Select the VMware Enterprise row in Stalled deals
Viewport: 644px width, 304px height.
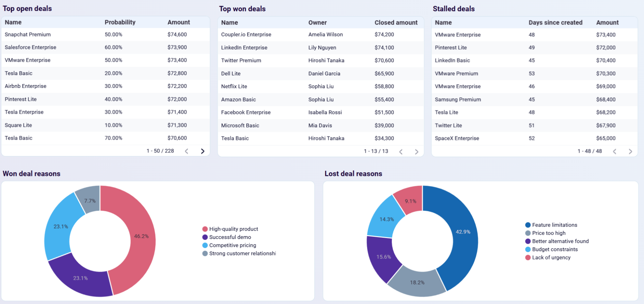(x=457, y=34)
